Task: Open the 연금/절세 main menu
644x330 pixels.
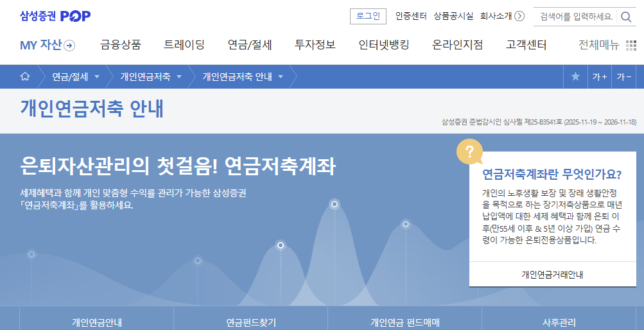Action: click(x=250, y=45)
